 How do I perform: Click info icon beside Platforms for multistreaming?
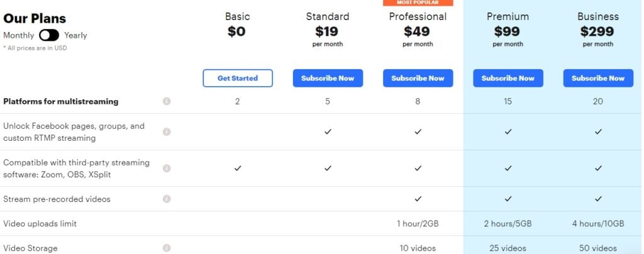pos(167,101)
